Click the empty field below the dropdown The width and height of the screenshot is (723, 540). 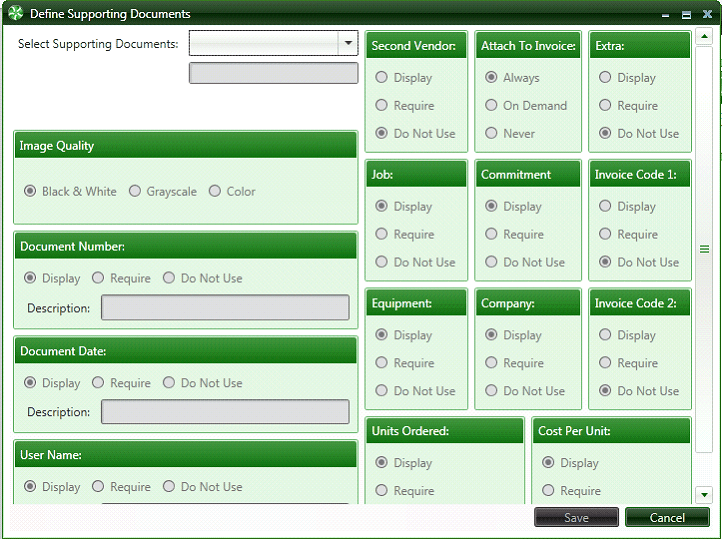tap(273, 73)
